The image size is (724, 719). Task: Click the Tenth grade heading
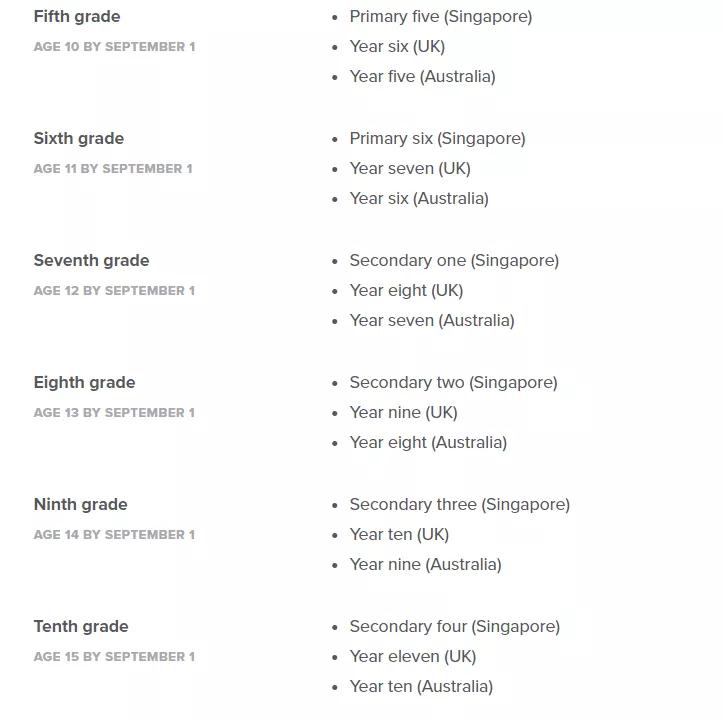(81, 627)
